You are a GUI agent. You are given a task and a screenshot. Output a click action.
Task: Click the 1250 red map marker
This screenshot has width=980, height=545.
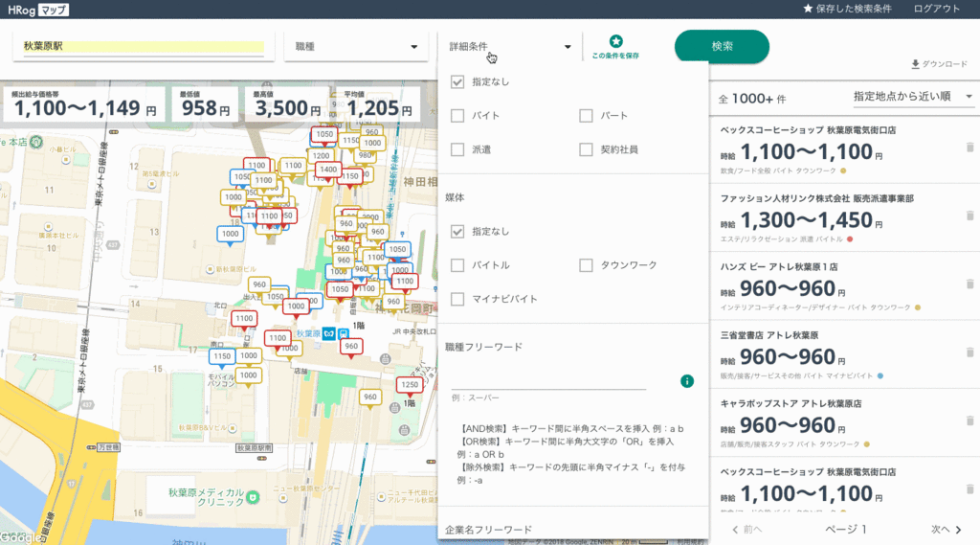click(x=410, y=386)
